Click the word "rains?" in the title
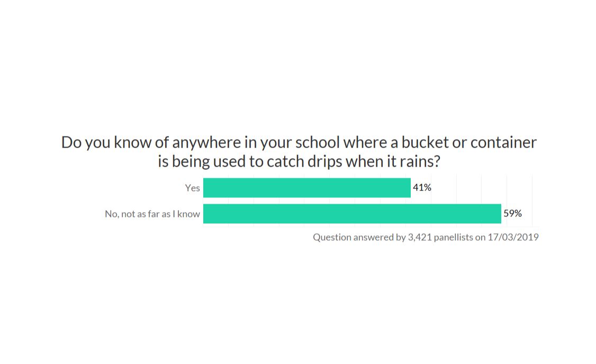The height and width of the screenshot is (364, 596). (420, 161)
